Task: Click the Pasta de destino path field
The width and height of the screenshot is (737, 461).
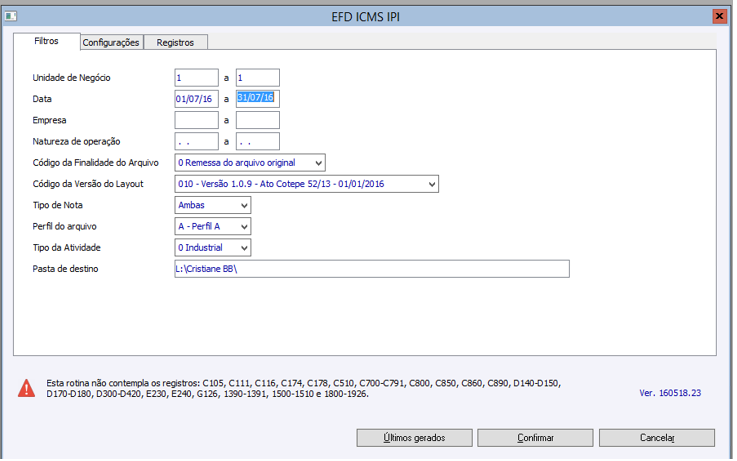Action: coord(372,269)
